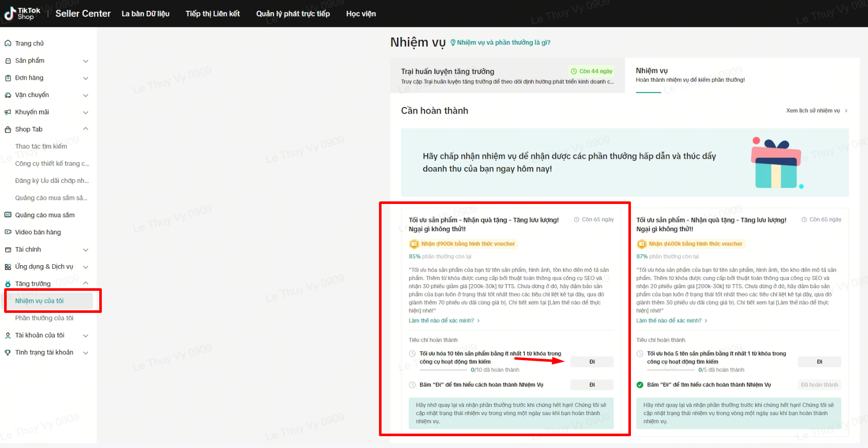Screen dimensions: 868x448
Task: Open Quảng cáo mua sắm sả... under Shop Tab
Action: (x=51, y=198)
